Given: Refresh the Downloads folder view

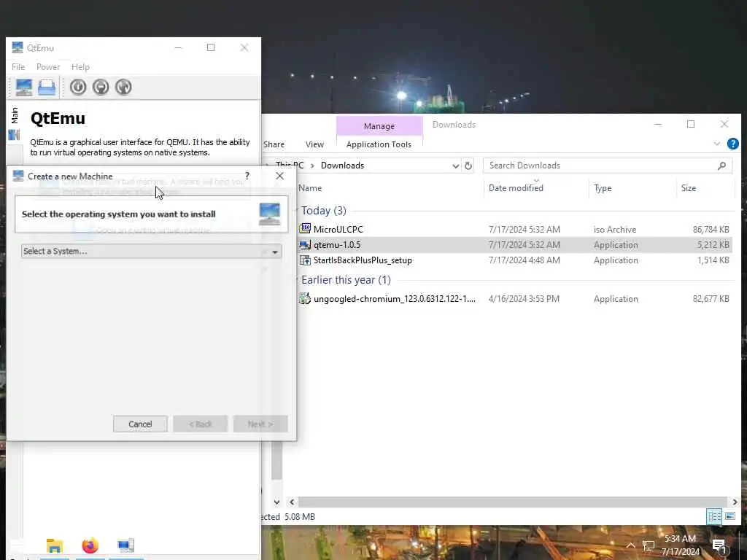Looking at the screenshot, I should 468,166.
